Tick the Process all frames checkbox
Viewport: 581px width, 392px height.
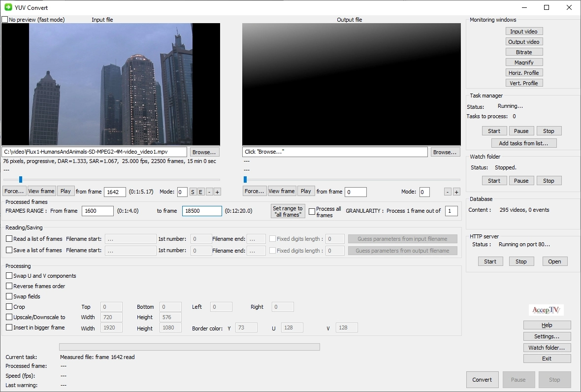312,212
